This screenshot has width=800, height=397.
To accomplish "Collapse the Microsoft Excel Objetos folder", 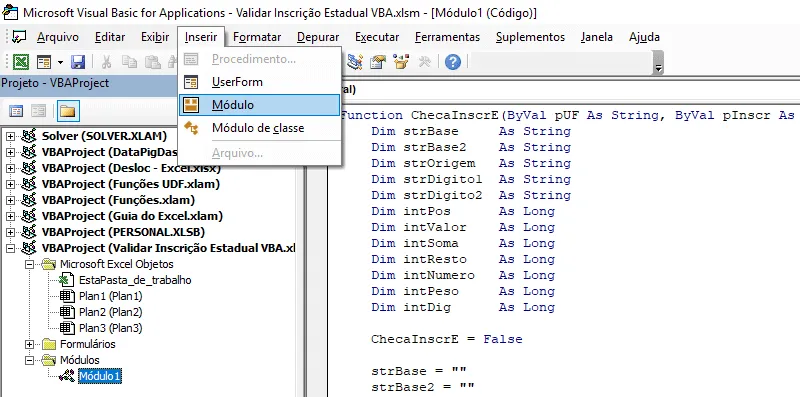I will [x=30, y=264].
